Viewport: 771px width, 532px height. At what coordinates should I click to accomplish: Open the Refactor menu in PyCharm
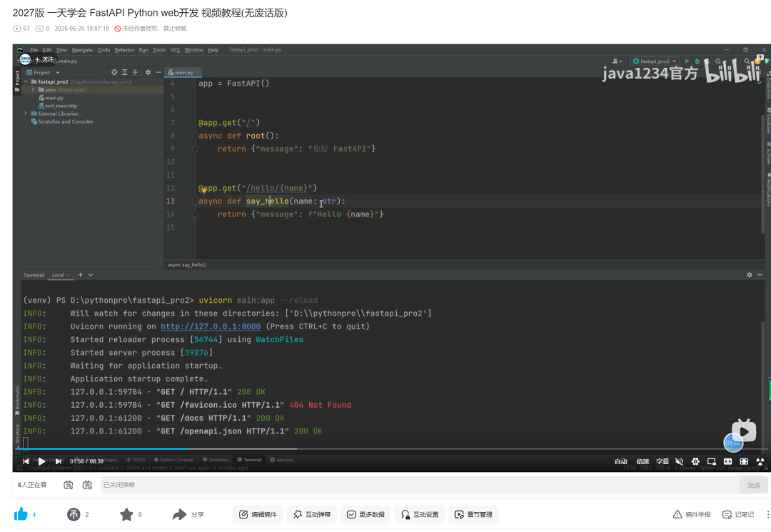124,50
